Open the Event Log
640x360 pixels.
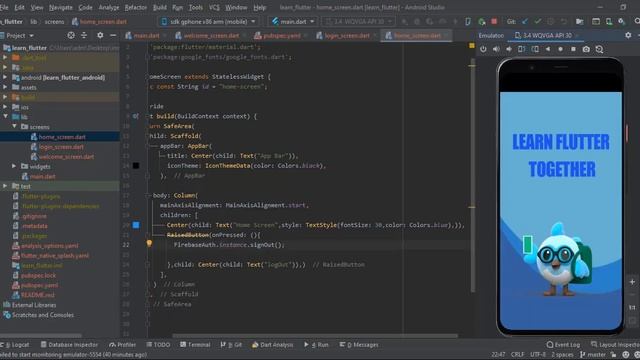[x=563, y=345]
